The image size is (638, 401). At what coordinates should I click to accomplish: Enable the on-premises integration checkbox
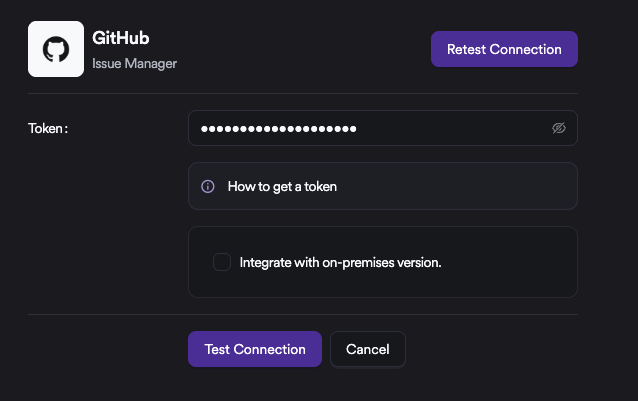222,262
